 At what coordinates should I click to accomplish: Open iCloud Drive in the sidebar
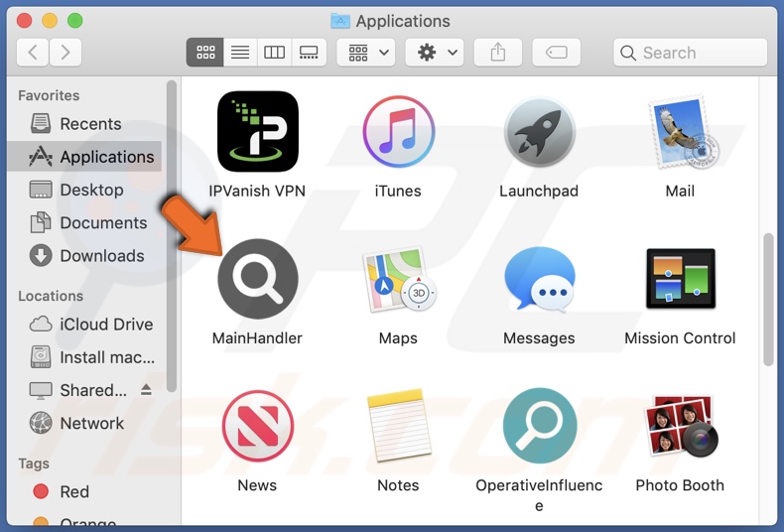84,324
